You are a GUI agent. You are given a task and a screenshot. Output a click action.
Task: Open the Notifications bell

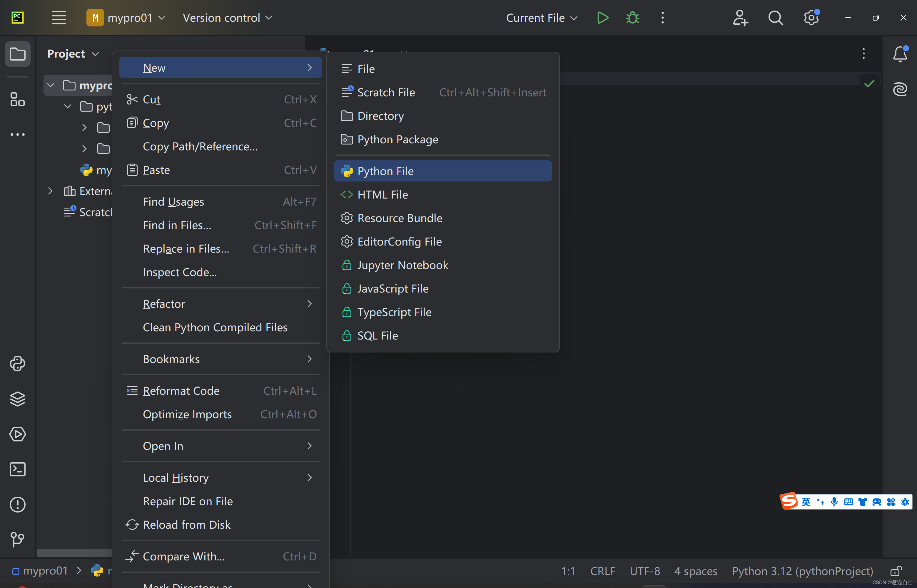900,54
